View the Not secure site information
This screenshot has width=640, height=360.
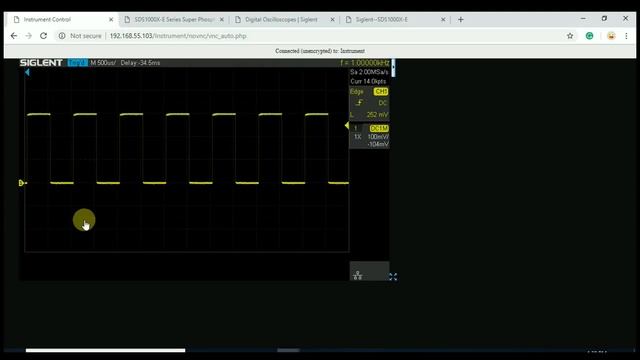pos(80,36)
